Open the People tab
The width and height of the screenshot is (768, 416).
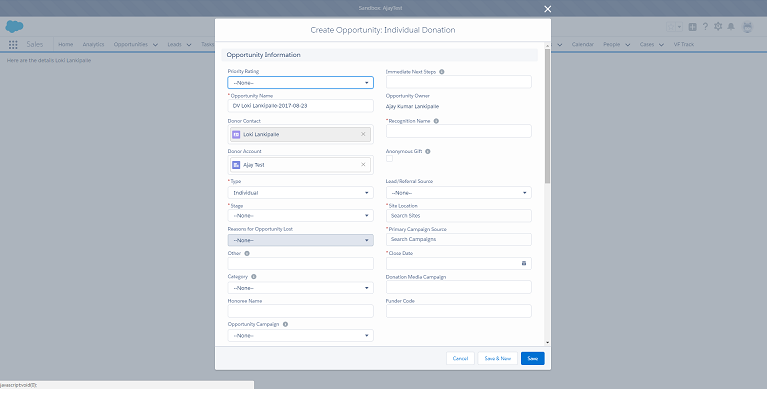tap(611, 45)
